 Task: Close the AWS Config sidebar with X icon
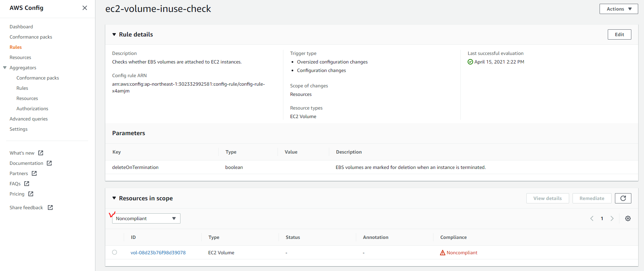85,8
